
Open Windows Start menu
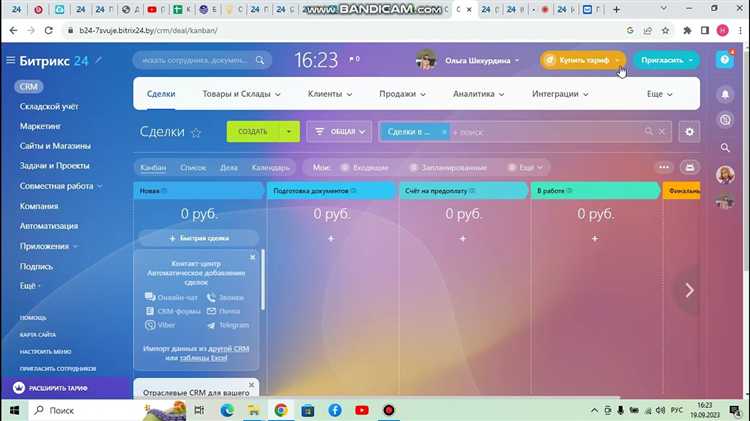(x=14, y=410)
